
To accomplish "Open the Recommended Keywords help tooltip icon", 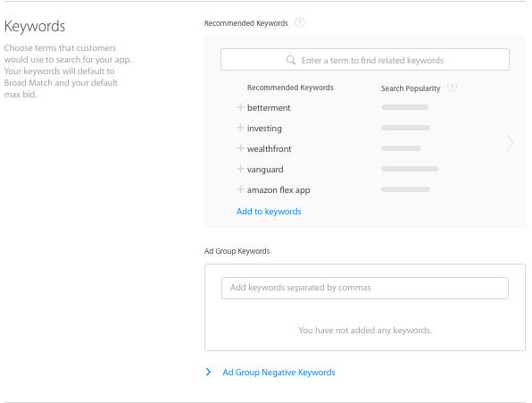I will 300,22.
